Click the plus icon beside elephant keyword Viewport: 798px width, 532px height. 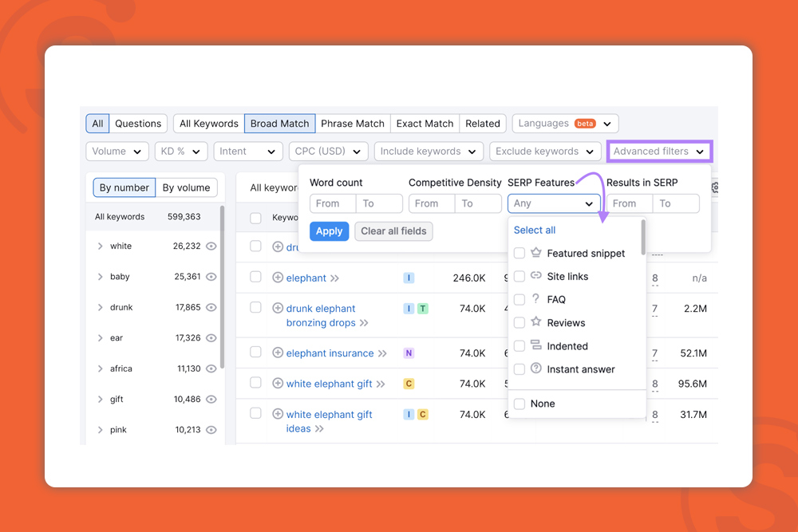278,278
